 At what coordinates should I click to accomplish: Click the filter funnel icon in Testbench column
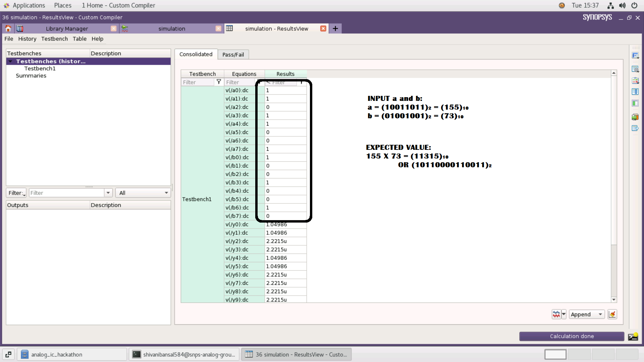pyautogui.click(x=219, y=82)
